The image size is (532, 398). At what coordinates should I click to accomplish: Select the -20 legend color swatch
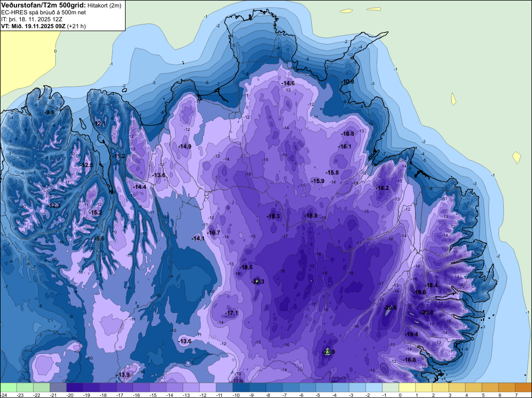74,387
